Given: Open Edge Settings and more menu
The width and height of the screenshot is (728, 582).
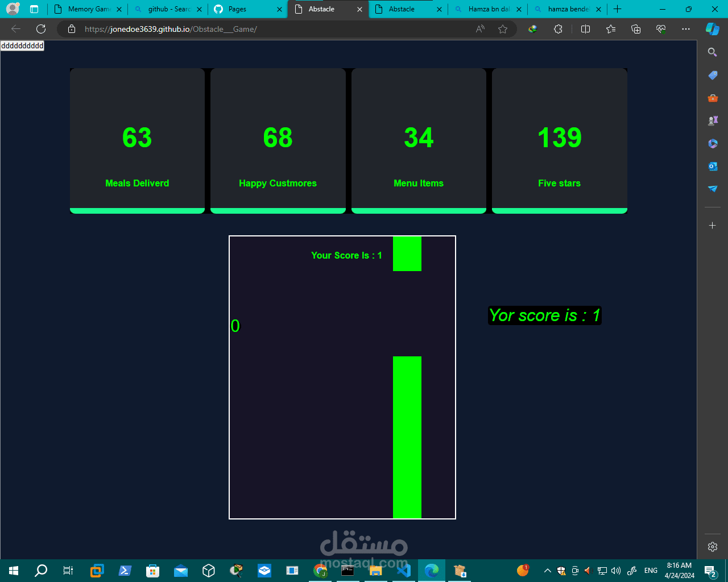Looking at the screenshot, I should pos(686,29).
